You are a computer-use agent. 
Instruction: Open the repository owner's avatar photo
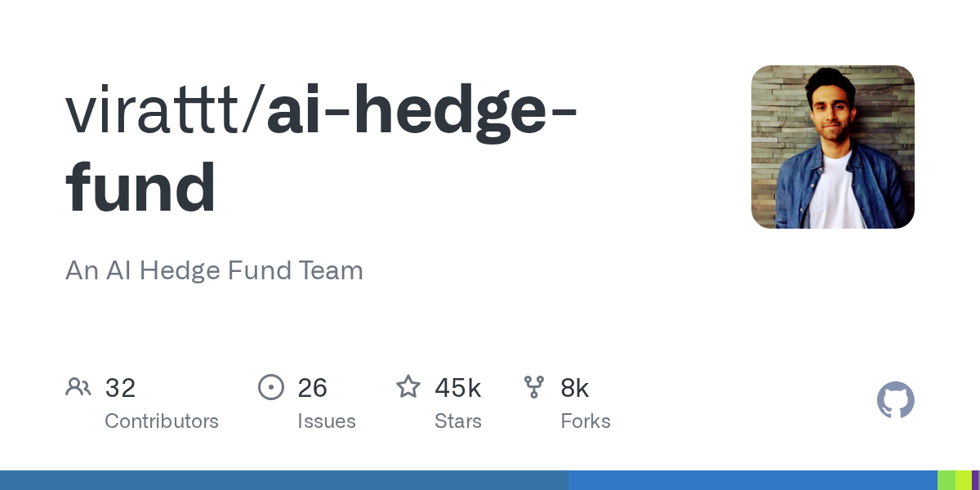[832, 147]
